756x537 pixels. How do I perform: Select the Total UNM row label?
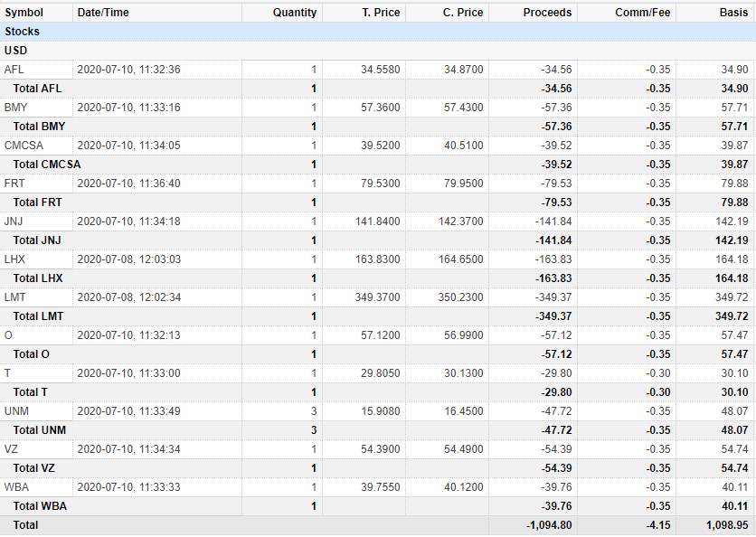40,430
